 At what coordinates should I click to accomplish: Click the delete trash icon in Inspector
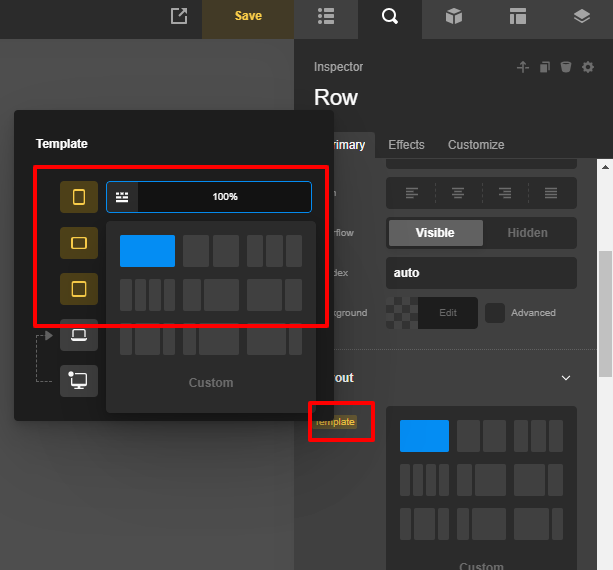[566, 67]
